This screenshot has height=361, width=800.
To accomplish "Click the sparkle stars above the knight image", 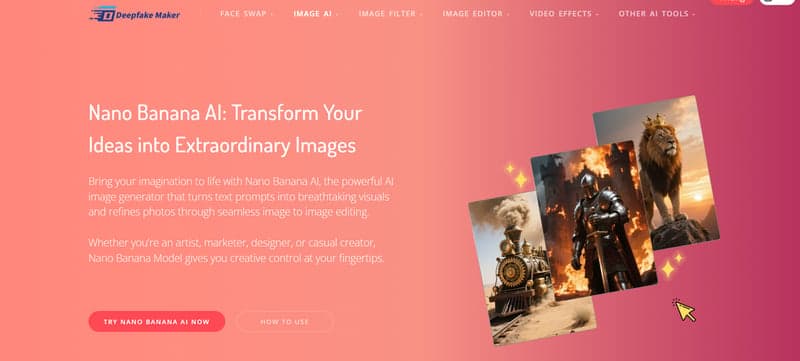I will 516,175.
